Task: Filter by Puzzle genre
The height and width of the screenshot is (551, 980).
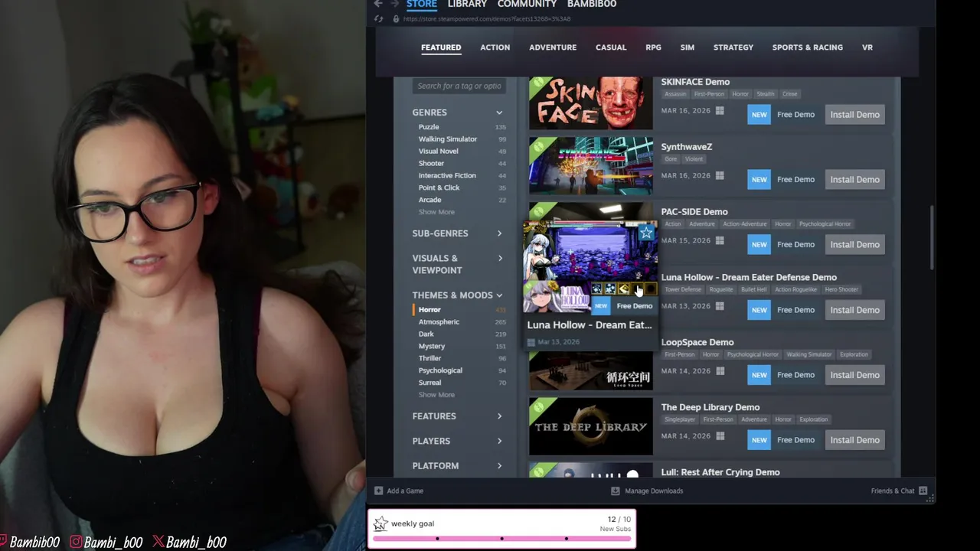Action: click(429, 127)
